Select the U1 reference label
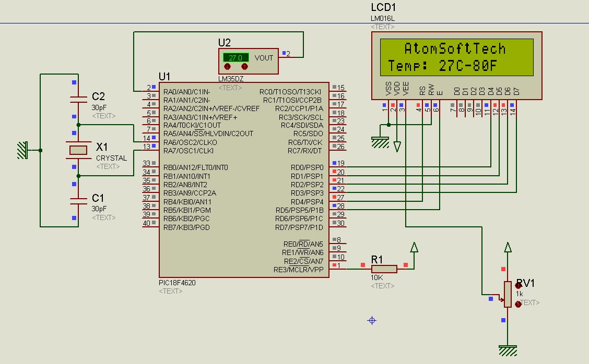 [164, 77]
